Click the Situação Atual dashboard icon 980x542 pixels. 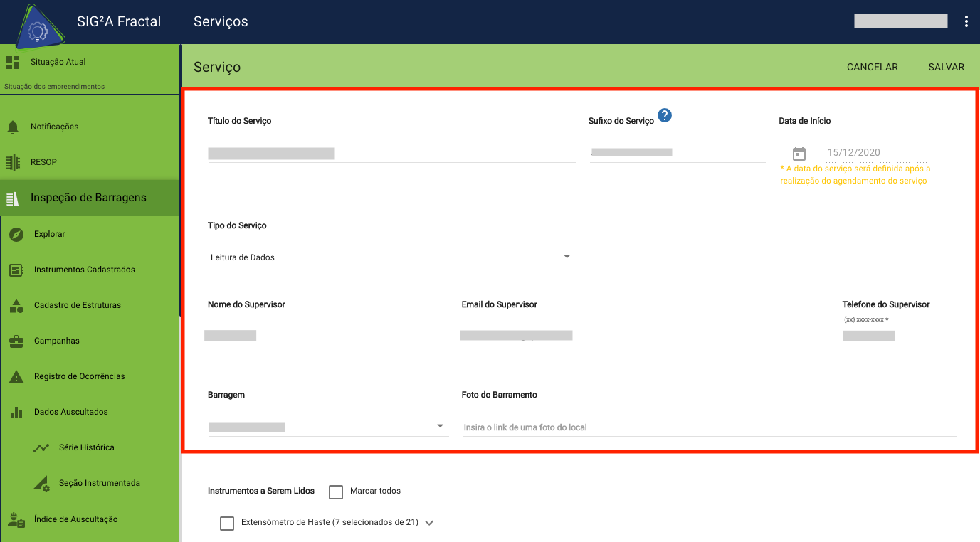[13, 62]
